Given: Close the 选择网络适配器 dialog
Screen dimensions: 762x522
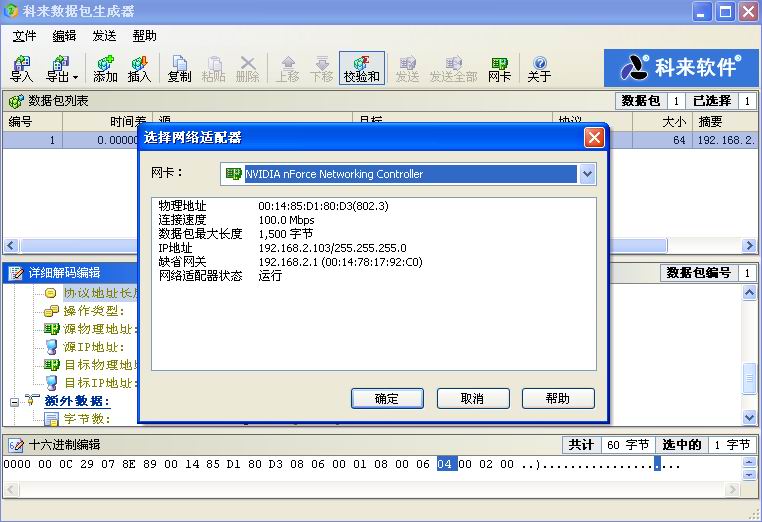Looking at the screenshot, I should (x=594, y=138).
